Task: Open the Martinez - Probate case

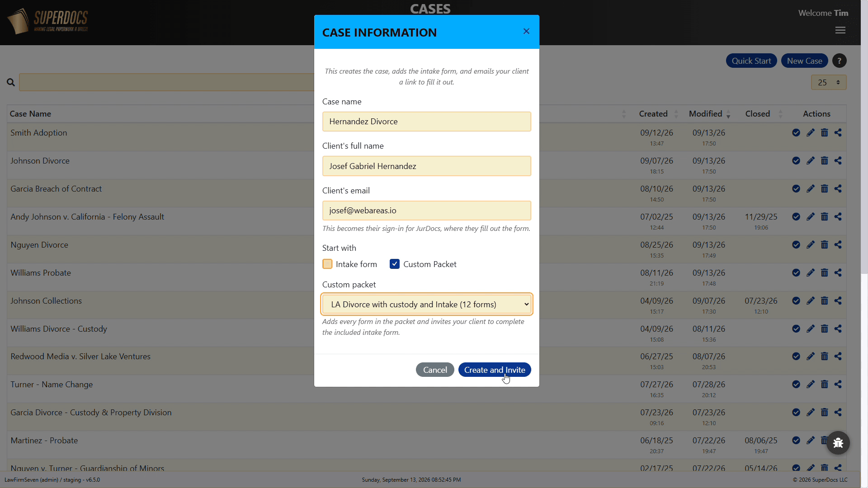Action: click(x=44, y=441)
